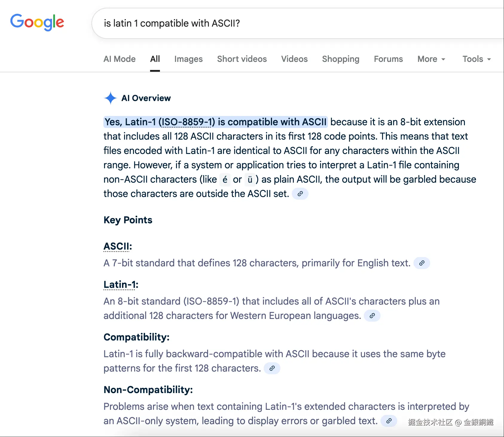This screenshot has height=437, width=504.
Task: Open the Forums tab
Action: [x=388, y=59]
